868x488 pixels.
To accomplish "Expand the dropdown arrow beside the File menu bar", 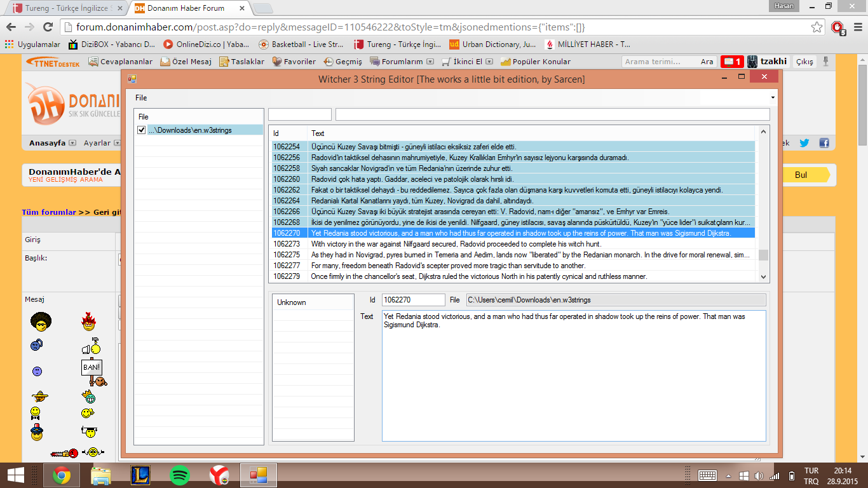I will coord(773,98).
